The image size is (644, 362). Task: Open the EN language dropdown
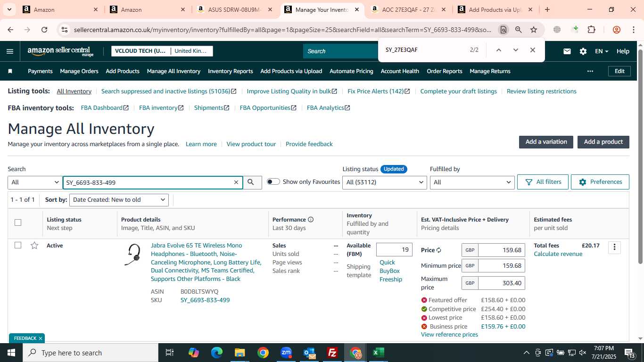602,51
